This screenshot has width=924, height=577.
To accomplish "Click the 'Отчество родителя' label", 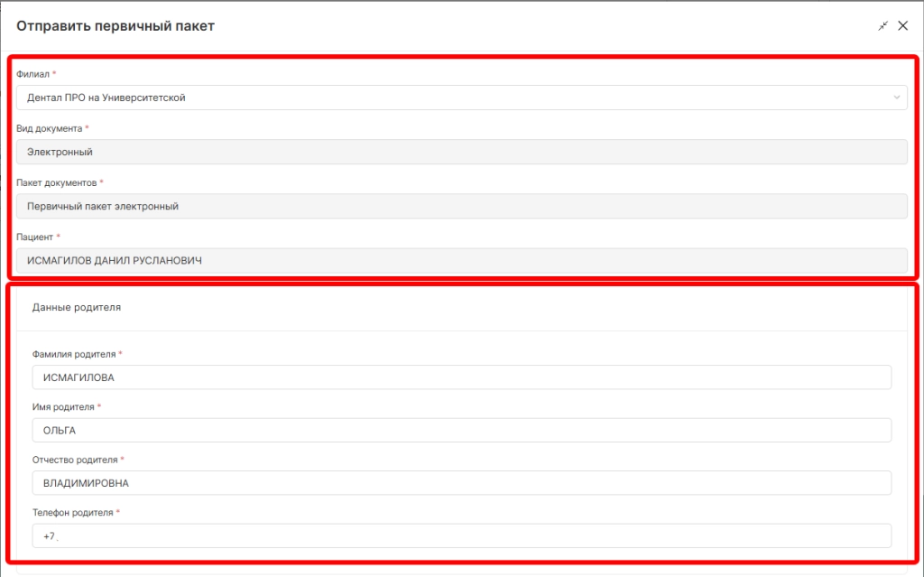I will tap(75, 460).
